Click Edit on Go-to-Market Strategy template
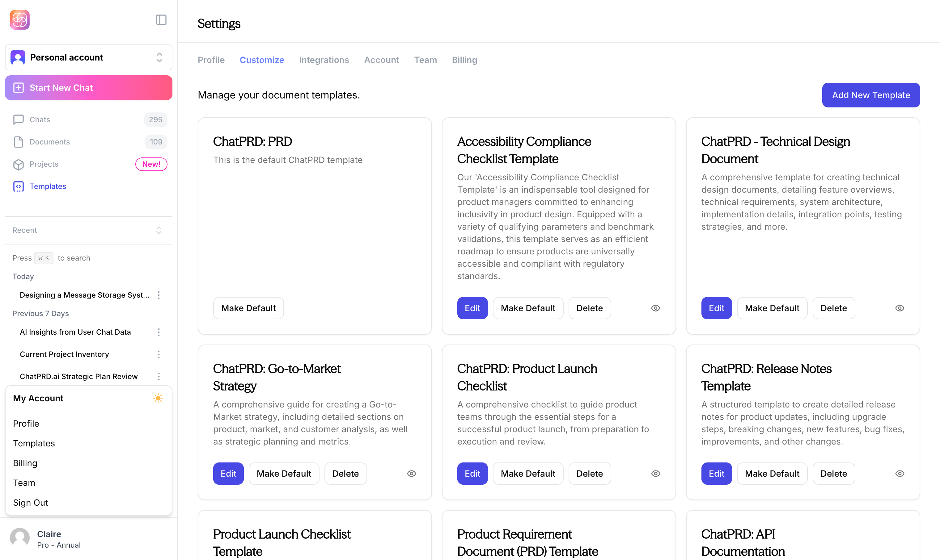This screenshot has height=560, width=940. [x=228, y=473]
